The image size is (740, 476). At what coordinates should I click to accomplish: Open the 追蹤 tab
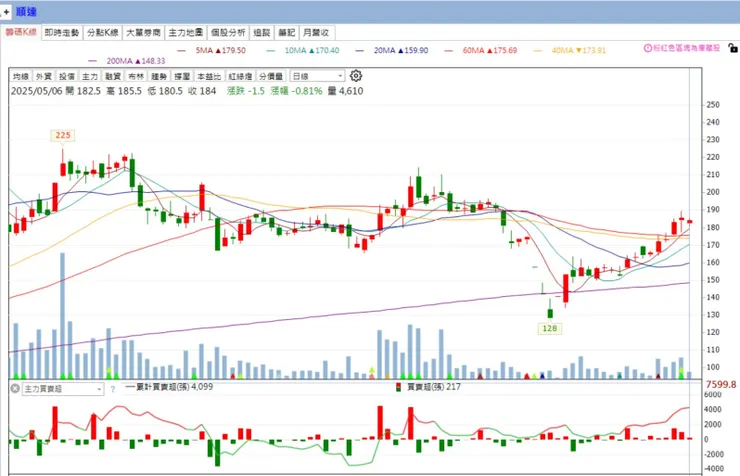[x=261, y=33]
